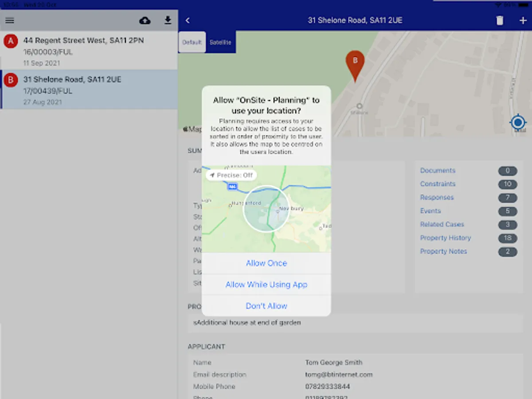Viewport: 532px width, 399px height.
Task: Tap the Responses count badge 7
Action: (x=508, y=198)
